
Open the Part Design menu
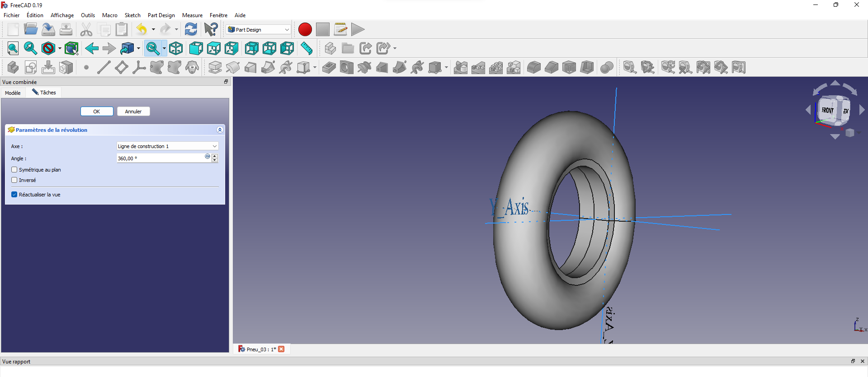pyautogui.click(x=161, y=15)
